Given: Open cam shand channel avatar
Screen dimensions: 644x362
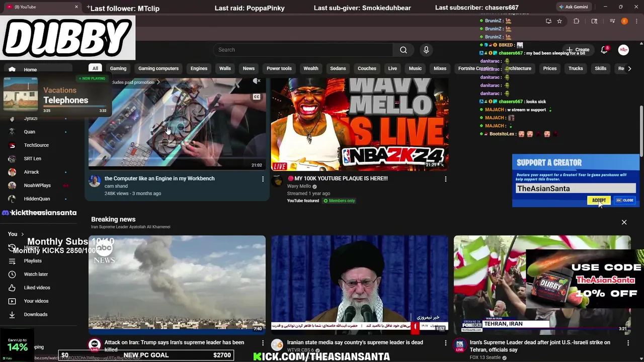Looking at the screenshot, I should 95,181.
